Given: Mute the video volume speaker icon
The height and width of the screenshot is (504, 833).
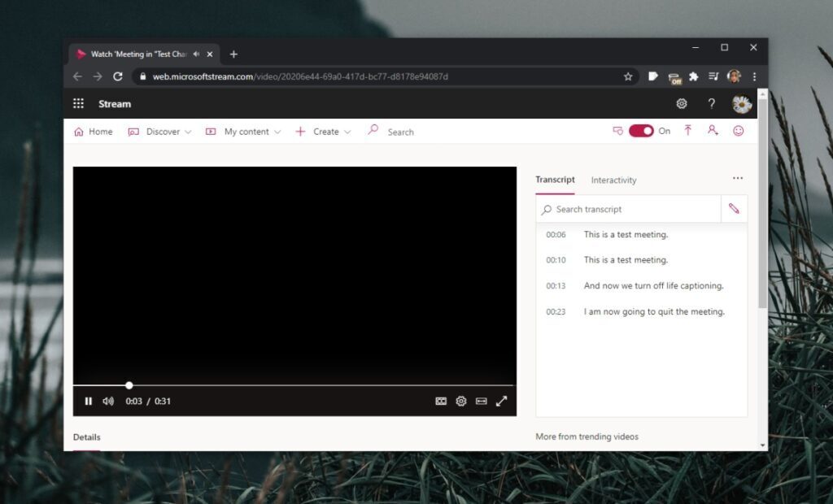Looking at the screenshot, I should pyautogui.click(x=108, y=401).
